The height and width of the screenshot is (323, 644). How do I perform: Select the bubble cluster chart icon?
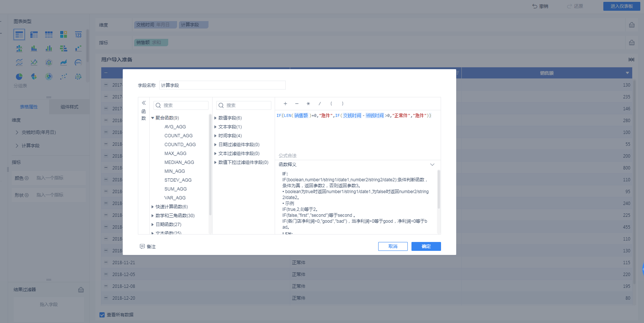point(78,77)
